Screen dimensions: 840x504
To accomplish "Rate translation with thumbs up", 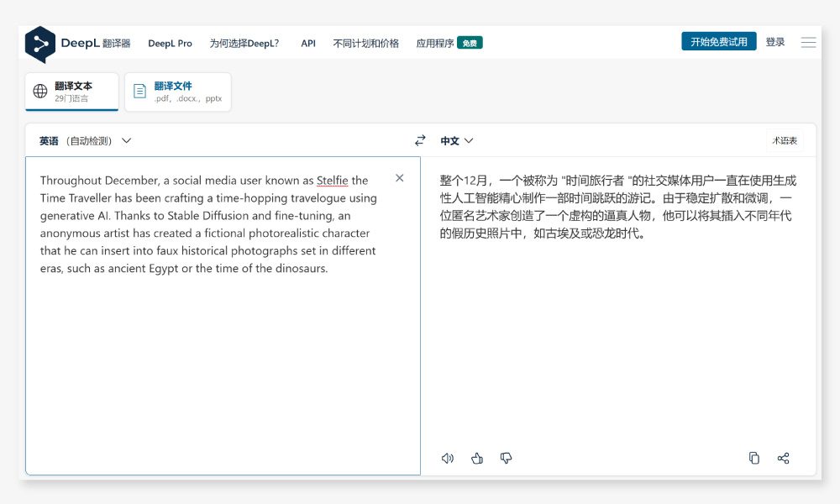I will point(477,458).
